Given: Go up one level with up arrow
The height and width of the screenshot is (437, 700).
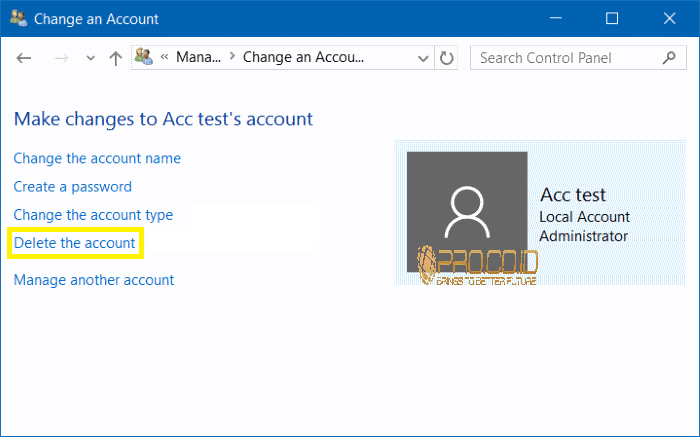Looking at the screenshot, I should (116, 58).
